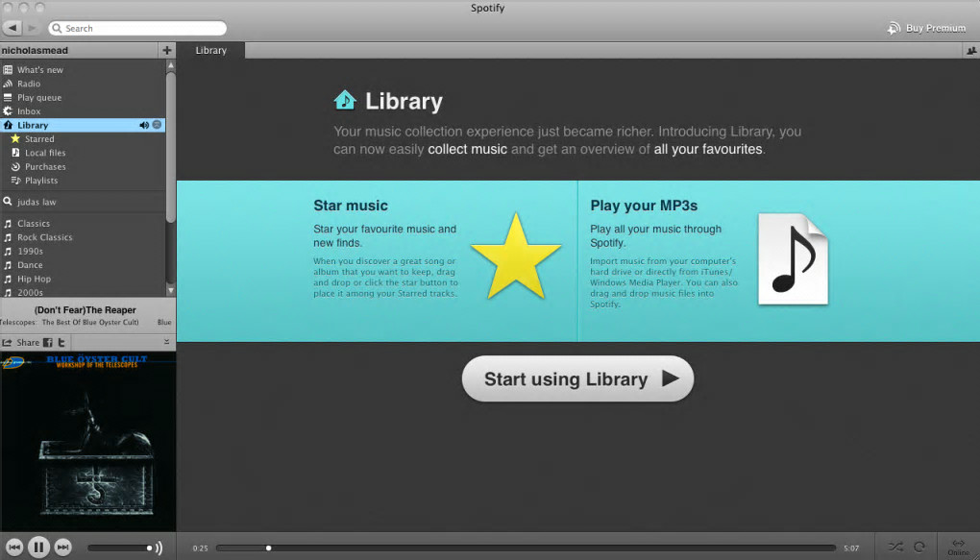Skip to previous track
This screenshot has width=980, height=560.
click(x=14, y=548)
